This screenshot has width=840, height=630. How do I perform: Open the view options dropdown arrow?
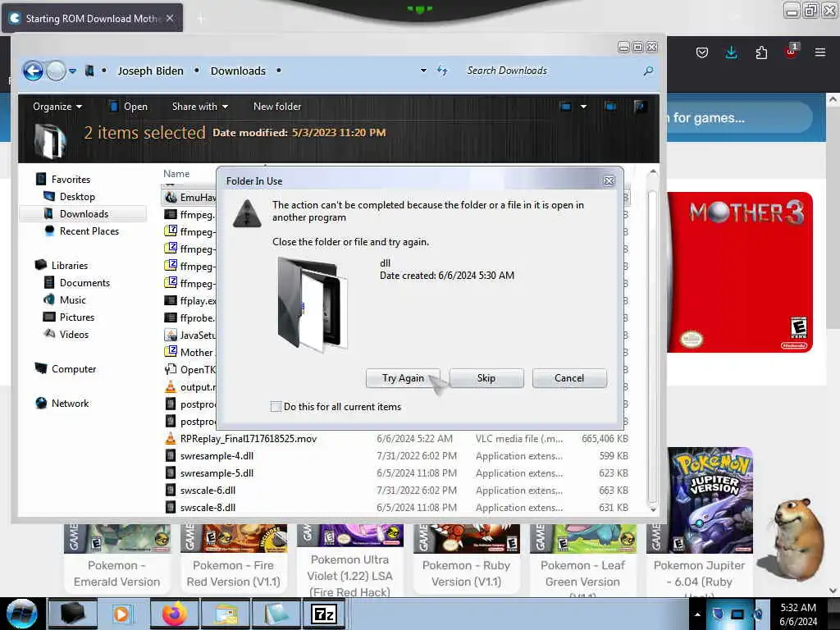(x=583, y=107)
